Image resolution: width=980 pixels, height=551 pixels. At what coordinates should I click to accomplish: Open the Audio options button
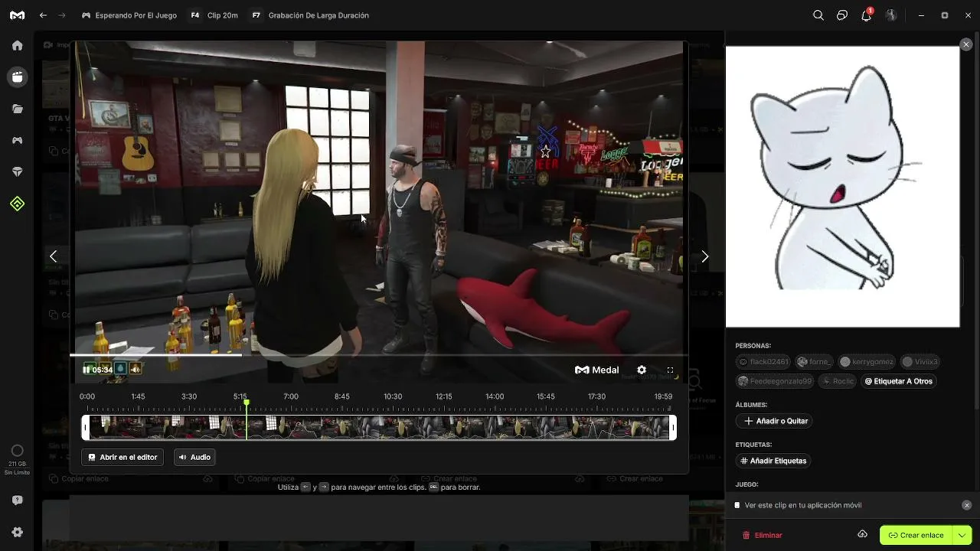(194, 457)
